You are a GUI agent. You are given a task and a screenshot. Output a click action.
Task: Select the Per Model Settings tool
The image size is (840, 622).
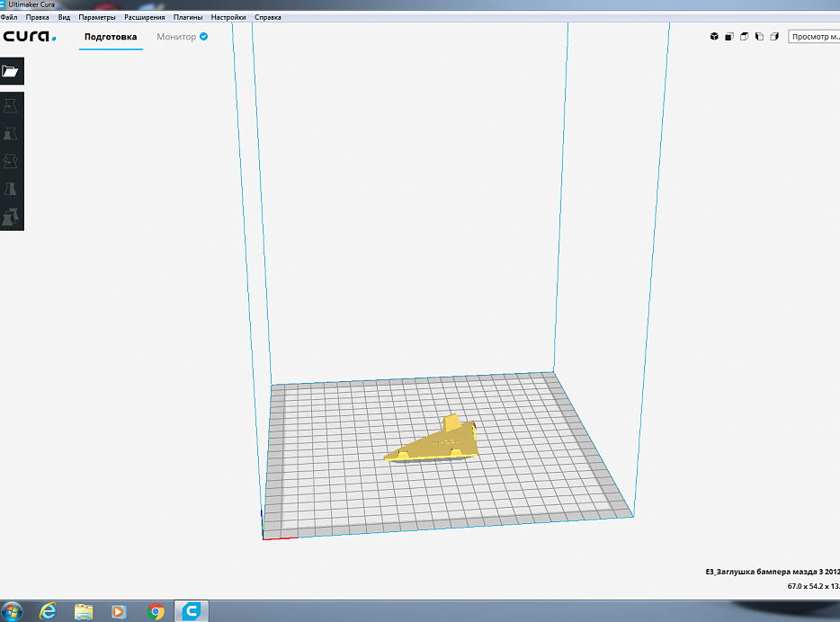[11, 217]
